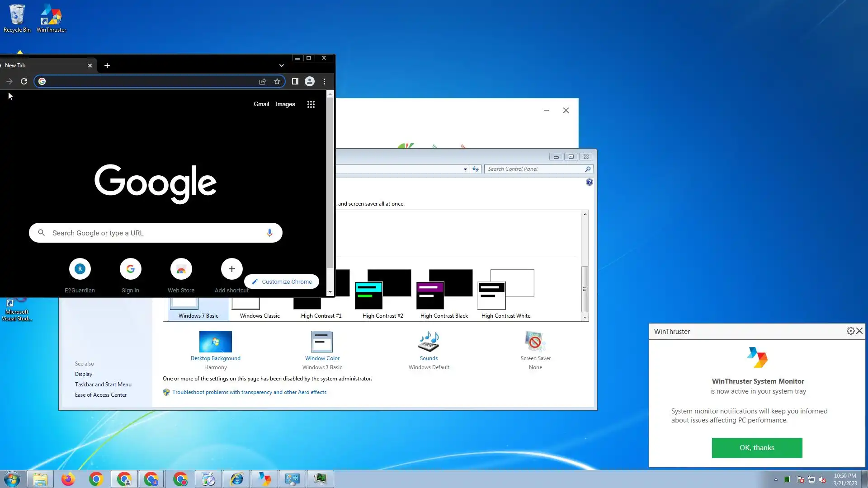Open the Chrome profile avatar icon

[x=310, y=81]
